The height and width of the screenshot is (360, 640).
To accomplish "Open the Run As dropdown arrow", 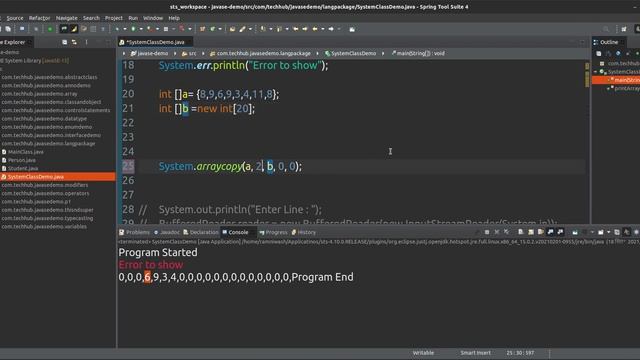I will [141, 29].
